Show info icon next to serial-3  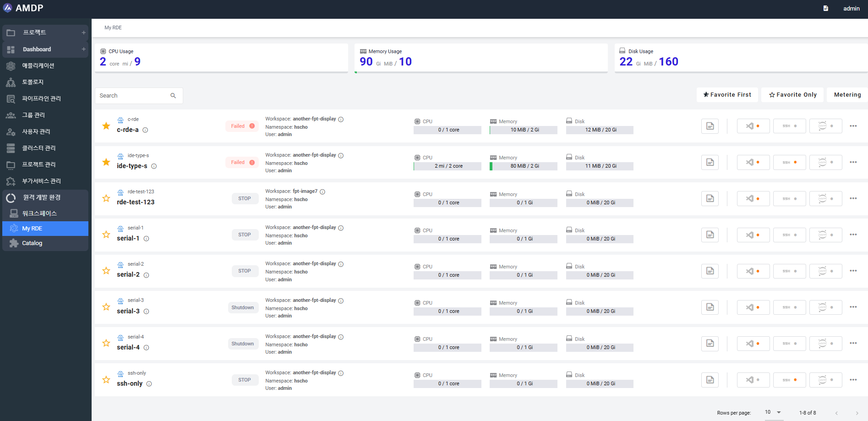coord(146,312)
